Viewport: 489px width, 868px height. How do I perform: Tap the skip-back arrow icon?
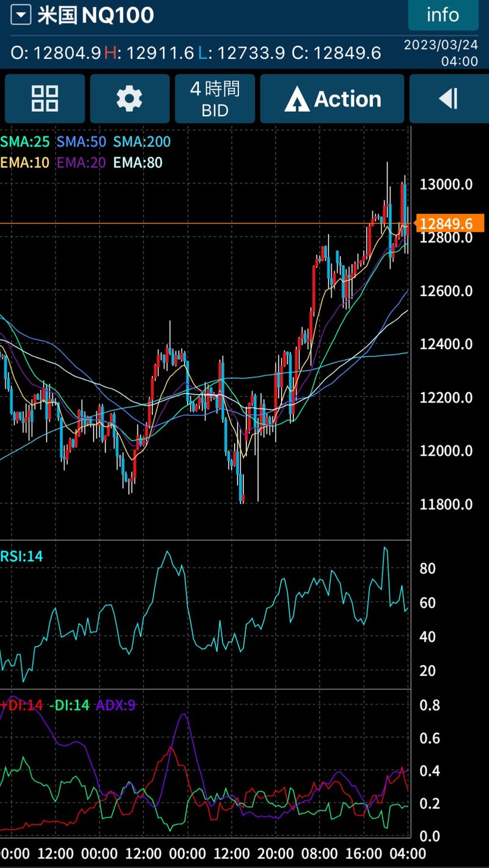[x=448, y=99]
